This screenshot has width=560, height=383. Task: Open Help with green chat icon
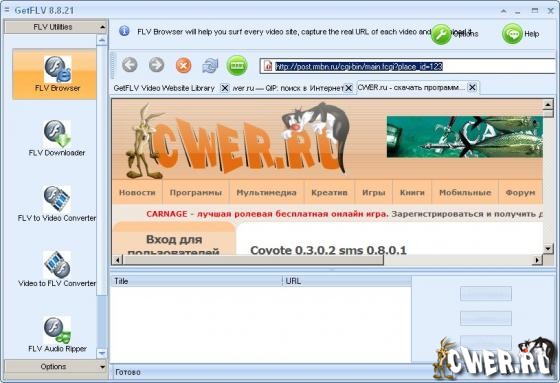[x=512, y=34]
